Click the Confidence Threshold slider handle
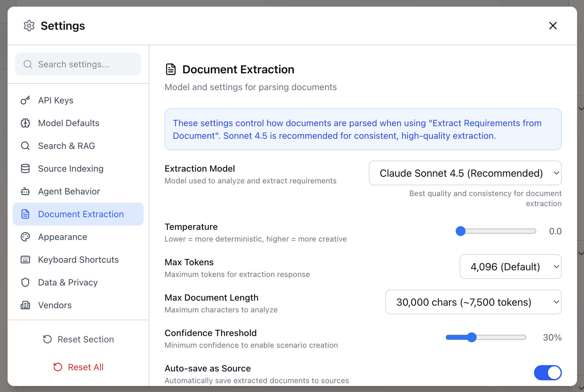584x392 pixels. coord(472,337)
